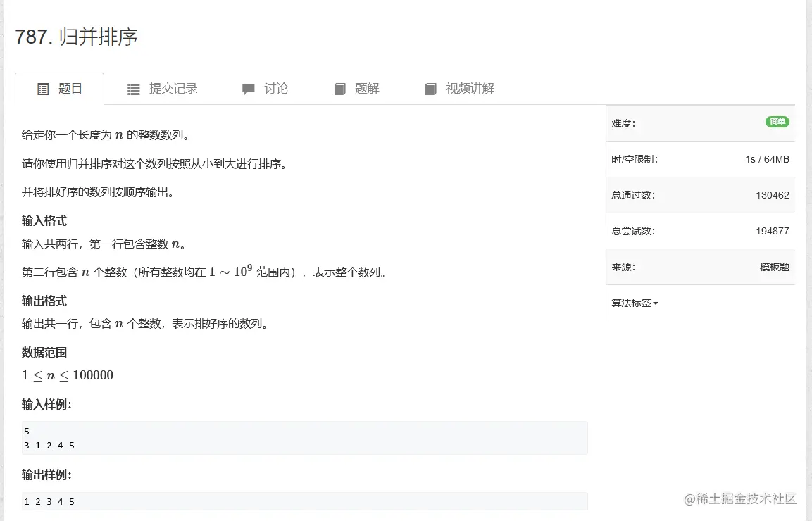Click the list icon next to 提交记录
This screenshot has width=812, height=521.
(132, 88)
